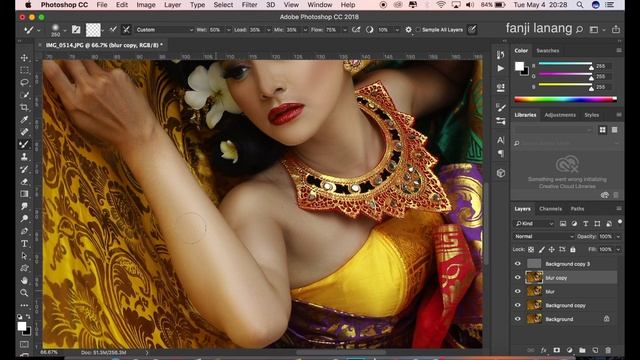Switch to the Paths tab
This screenshot has height=360, width=640.
[x=577, y=209]
